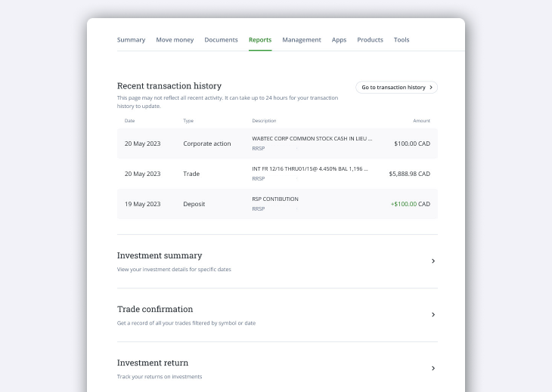Go to the Documents tab

coord(221,40)
